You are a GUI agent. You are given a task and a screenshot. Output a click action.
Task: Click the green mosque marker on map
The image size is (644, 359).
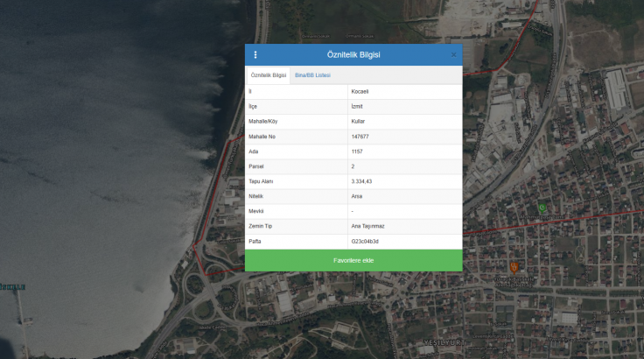[x=542, y=208]
